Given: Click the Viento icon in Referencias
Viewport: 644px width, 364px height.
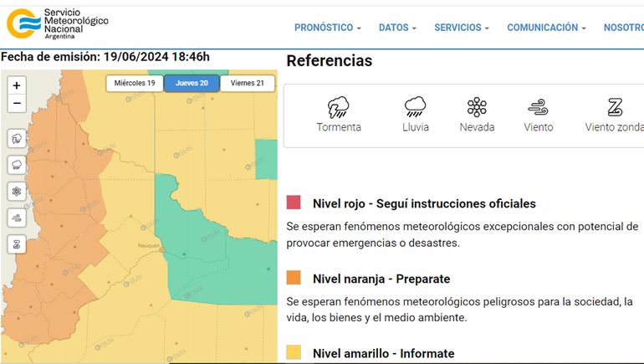Looking at the screenshot, I should pyautogui.click(x=538, y=107).
